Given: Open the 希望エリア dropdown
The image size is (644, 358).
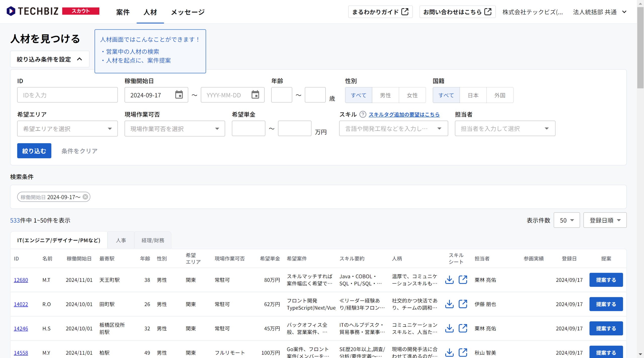Looking at the screenshot, I should (67, 129).
